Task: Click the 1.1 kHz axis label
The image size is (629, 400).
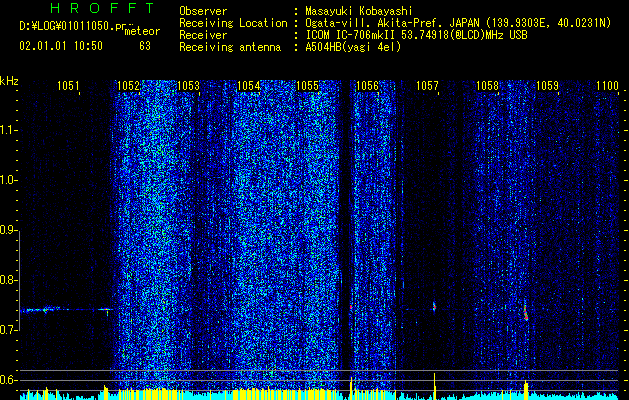Action: pyautogui.click(x=8, y=130)
